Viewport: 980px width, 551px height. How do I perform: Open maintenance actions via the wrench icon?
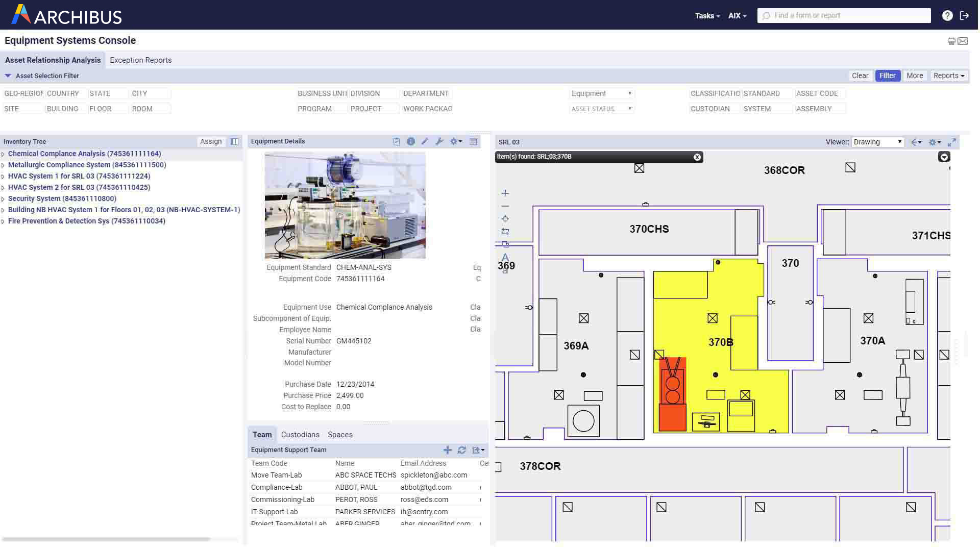[x=439, y=141]
